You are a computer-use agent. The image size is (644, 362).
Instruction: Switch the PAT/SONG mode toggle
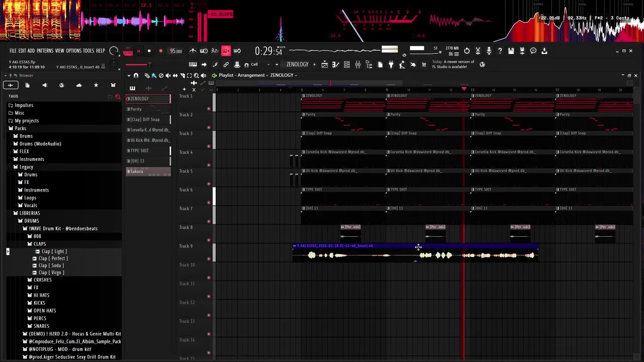128,51
